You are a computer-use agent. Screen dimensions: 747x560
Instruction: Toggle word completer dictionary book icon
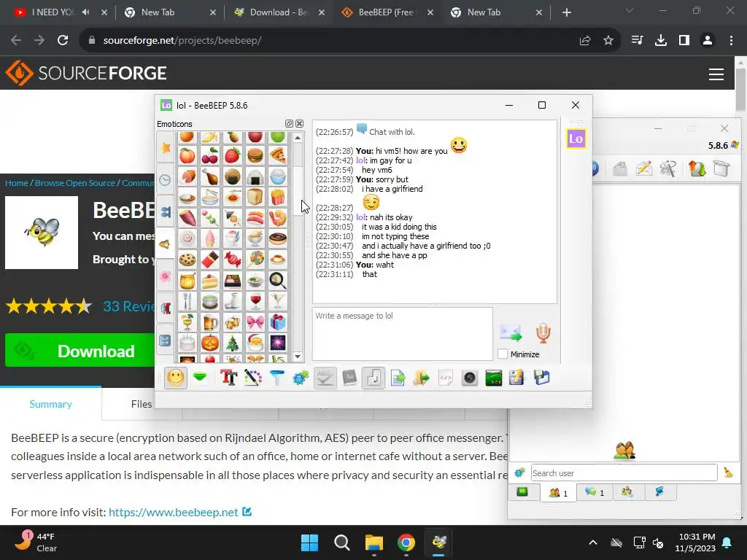coord(349,378)
